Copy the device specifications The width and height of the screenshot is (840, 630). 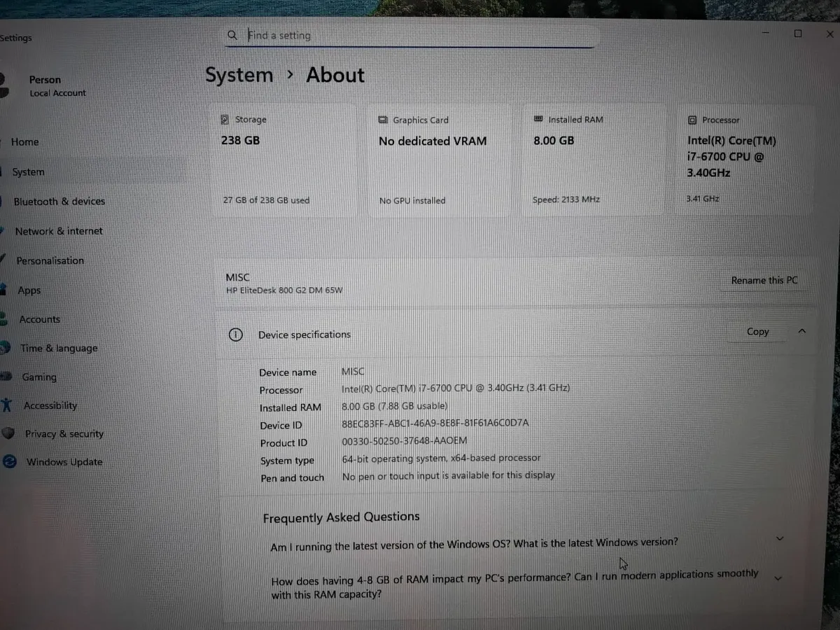pyautogui.click(x=757, y=332)
